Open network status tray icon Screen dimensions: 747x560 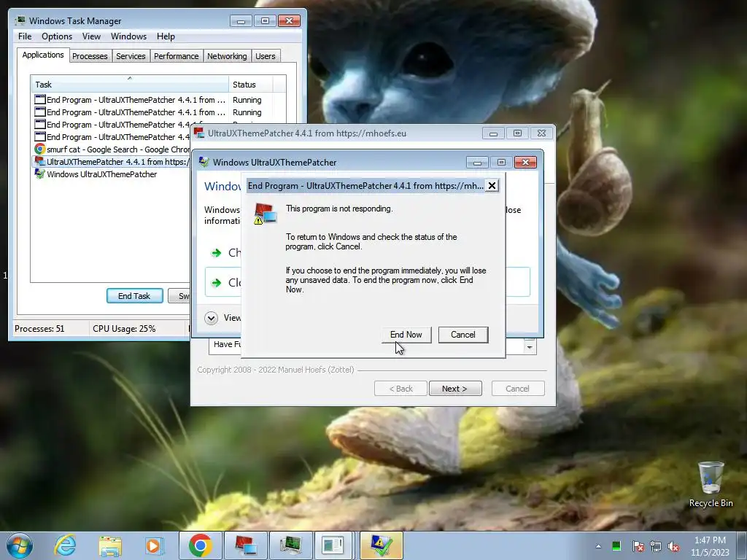[x=656, y=546]
